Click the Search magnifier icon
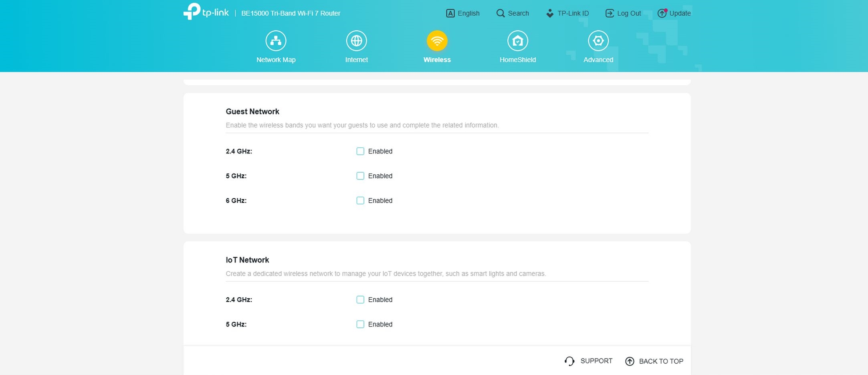This screenshot has width=868, height=375. [x=501, y=13]
